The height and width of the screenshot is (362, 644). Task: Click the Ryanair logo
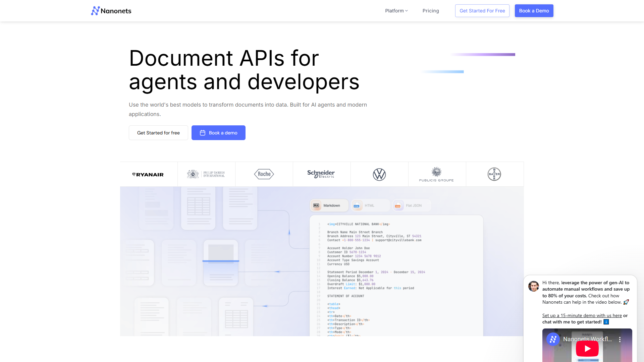[x=148, y=174]
